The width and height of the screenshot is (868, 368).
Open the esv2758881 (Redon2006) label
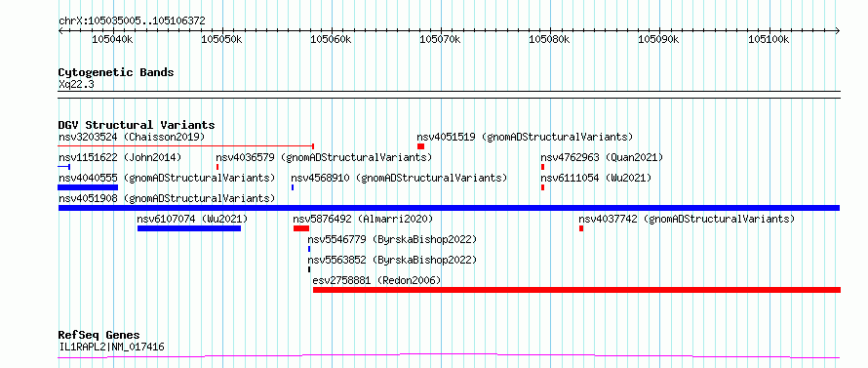[377, 280]
